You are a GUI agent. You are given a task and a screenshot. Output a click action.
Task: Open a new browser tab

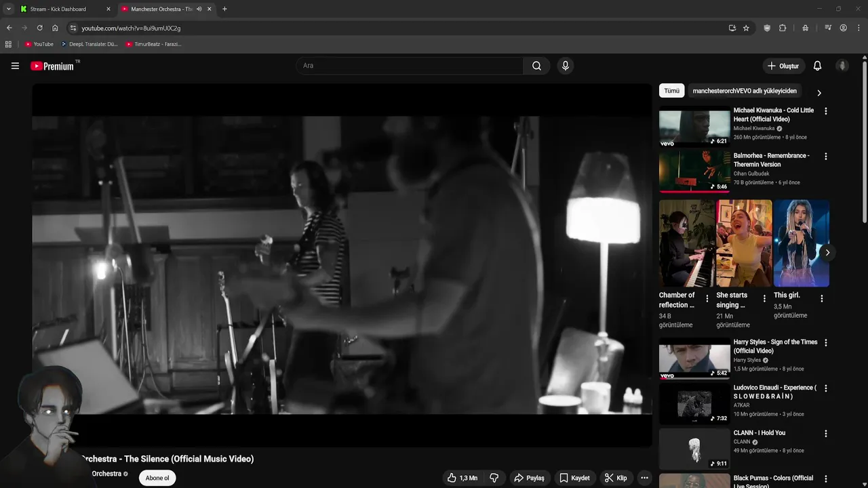point(224,9)
